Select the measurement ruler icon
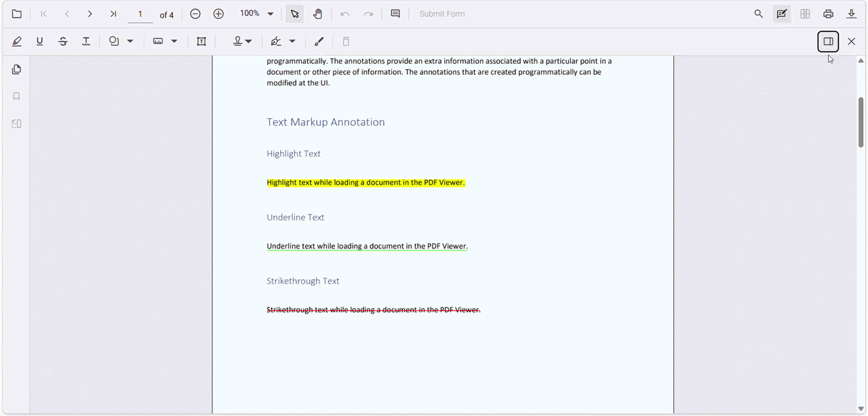Viewport: 868px width, 416px height. (x=158, y=41)
